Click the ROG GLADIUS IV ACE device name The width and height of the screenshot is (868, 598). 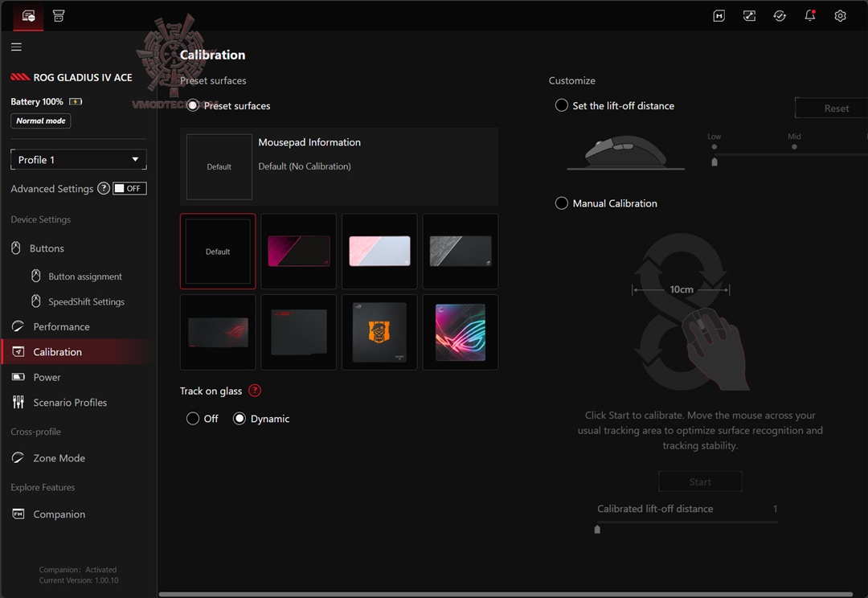tap(83, 77)
